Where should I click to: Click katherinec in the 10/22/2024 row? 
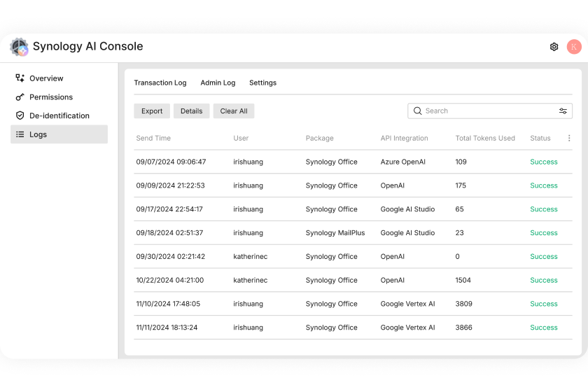point(250,280)
